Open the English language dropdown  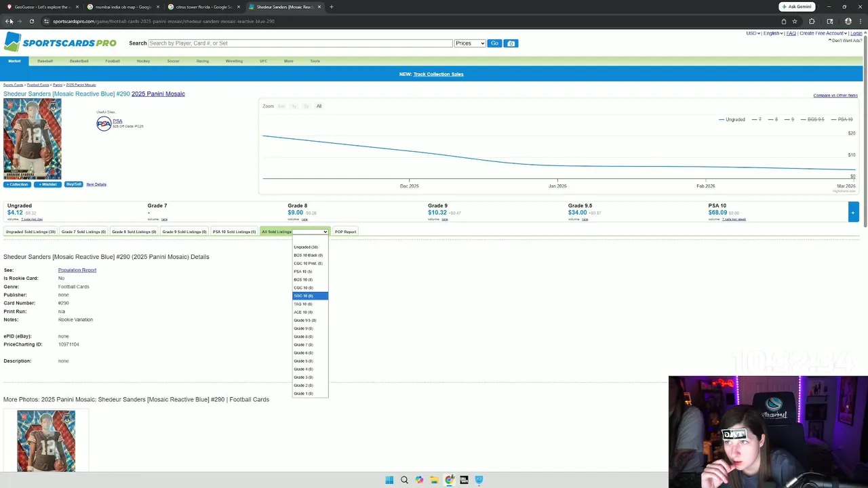(773, 33)
